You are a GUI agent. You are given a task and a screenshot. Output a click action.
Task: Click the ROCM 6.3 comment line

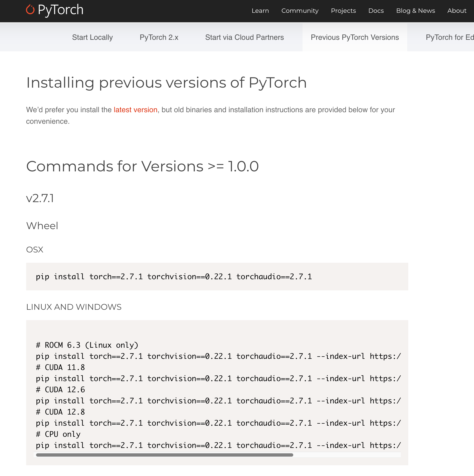(87, 345)
